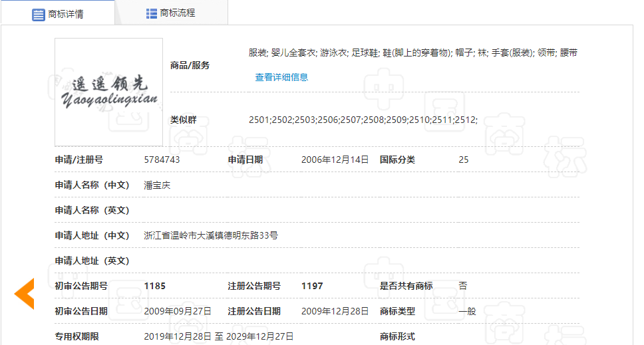Go back with the orange left arrow
The image size is (644, 345).
coord(24,294)
